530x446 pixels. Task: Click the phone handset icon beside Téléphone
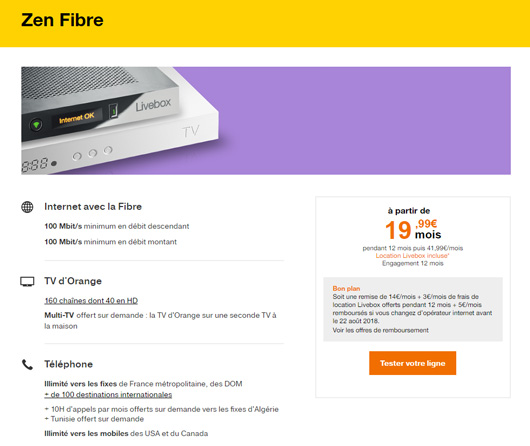pos(27,365)
